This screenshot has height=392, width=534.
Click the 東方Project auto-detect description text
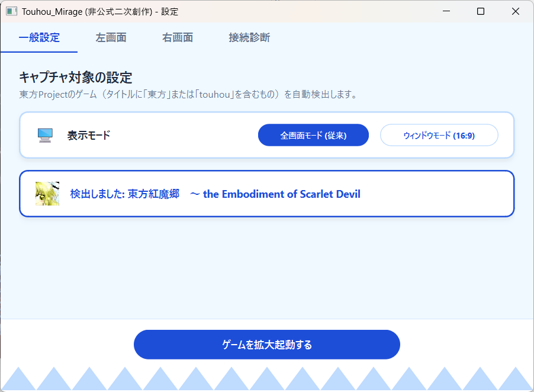pos(188,94)
